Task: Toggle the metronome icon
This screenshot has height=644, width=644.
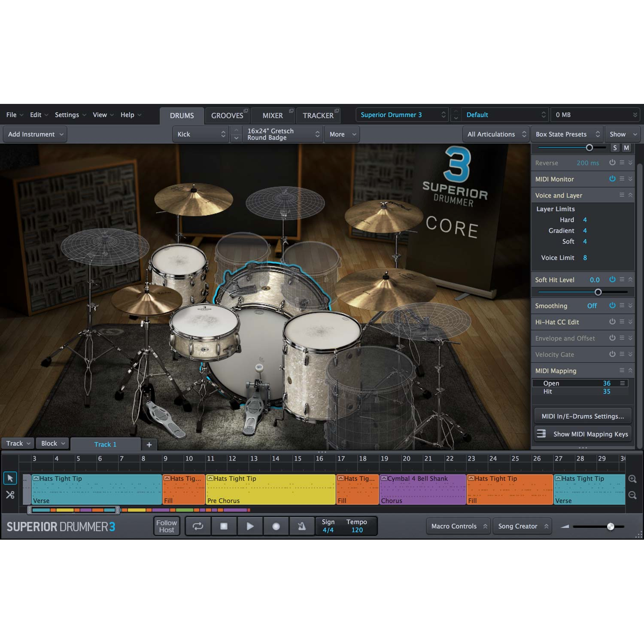Action: coord(302,526)
